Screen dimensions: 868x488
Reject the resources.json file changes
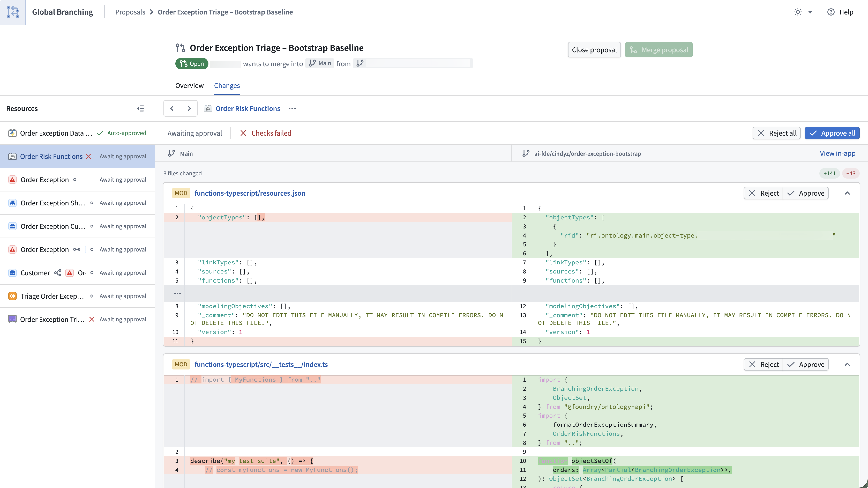763,193
